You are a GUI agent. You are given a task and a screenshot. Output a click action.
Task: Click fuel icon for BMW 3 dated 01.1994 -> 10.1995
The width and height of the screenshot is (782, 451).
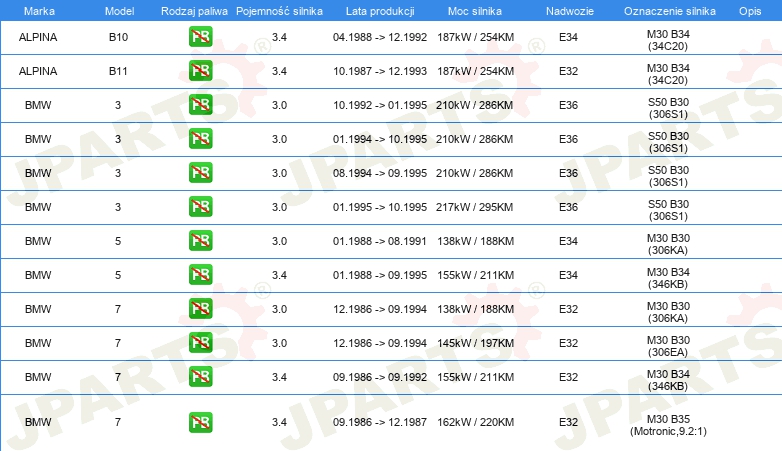(x=200, y=139)
